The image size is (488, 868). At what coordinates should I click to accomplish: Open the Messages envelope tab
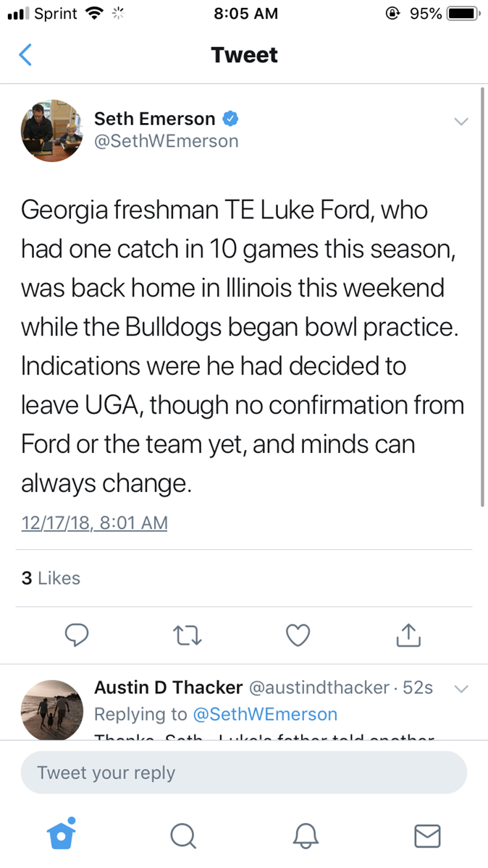point(426,835)
